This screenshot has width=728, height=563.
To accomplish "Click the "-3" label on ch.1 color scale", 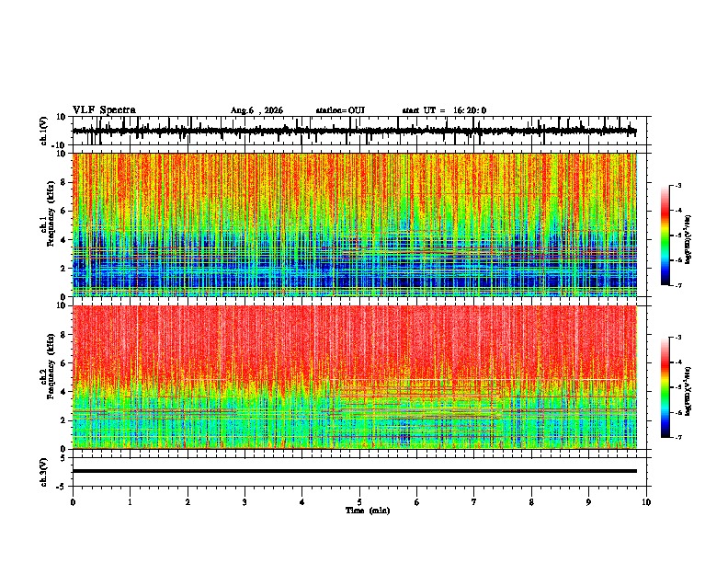I will (678, 185).
